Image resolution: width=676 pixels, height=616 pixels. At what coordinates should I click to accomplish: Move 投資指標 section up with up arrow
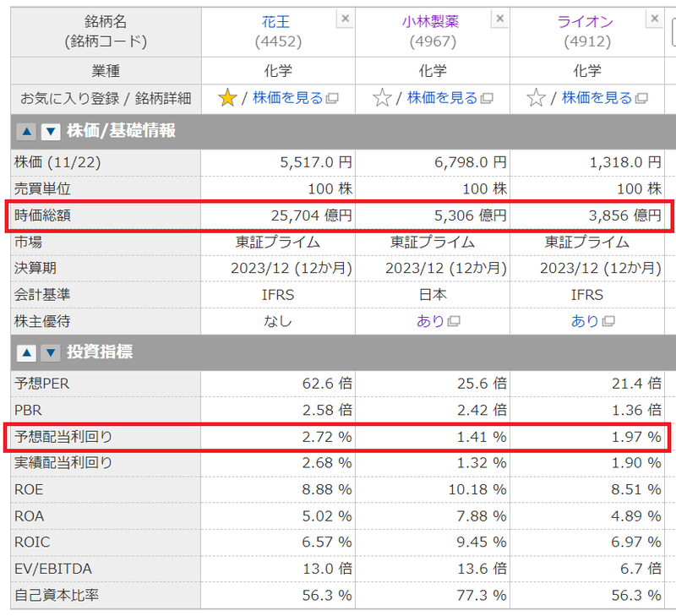[26, 353]
